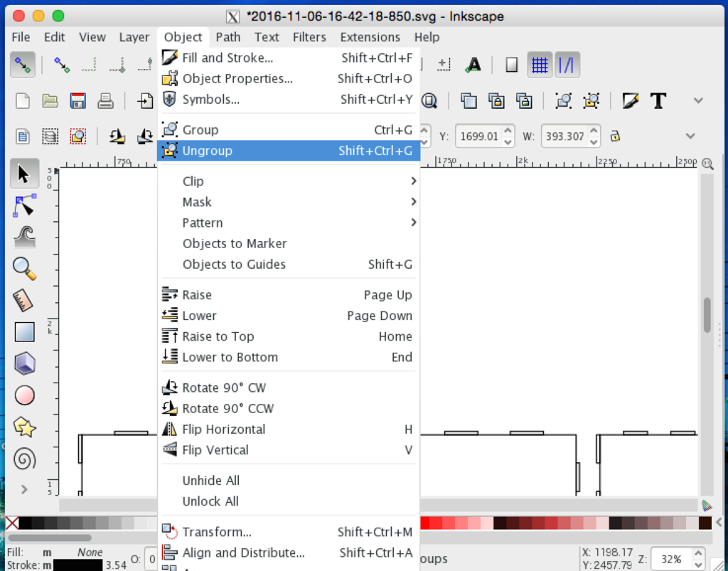
Task: Select the Circle/Ellipse tool
Action: [x=24, y=395]
